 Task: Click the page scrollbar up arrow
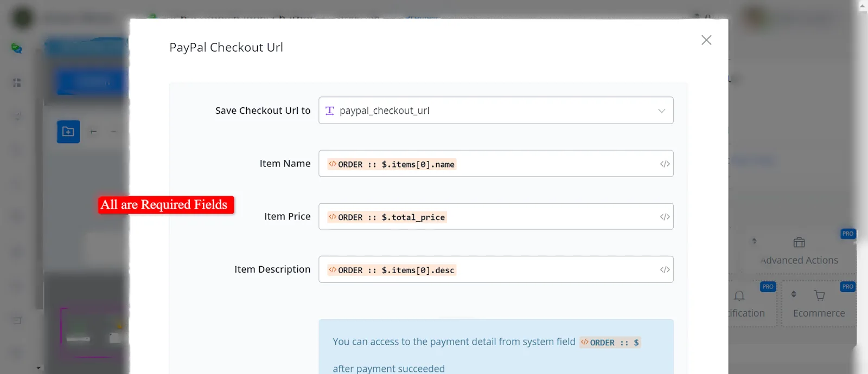point(863,5)
